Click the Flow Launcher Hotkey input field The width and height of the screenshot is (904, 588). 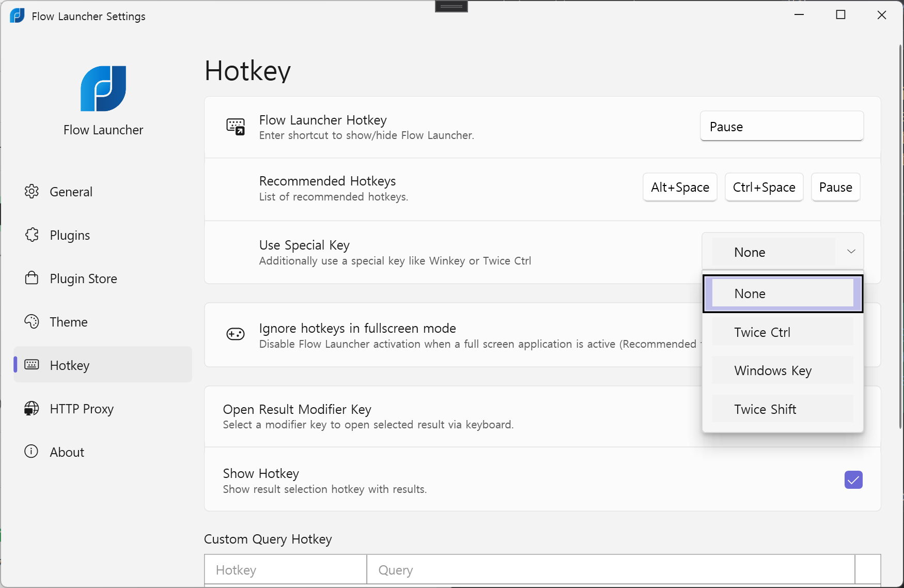(782, 126)
